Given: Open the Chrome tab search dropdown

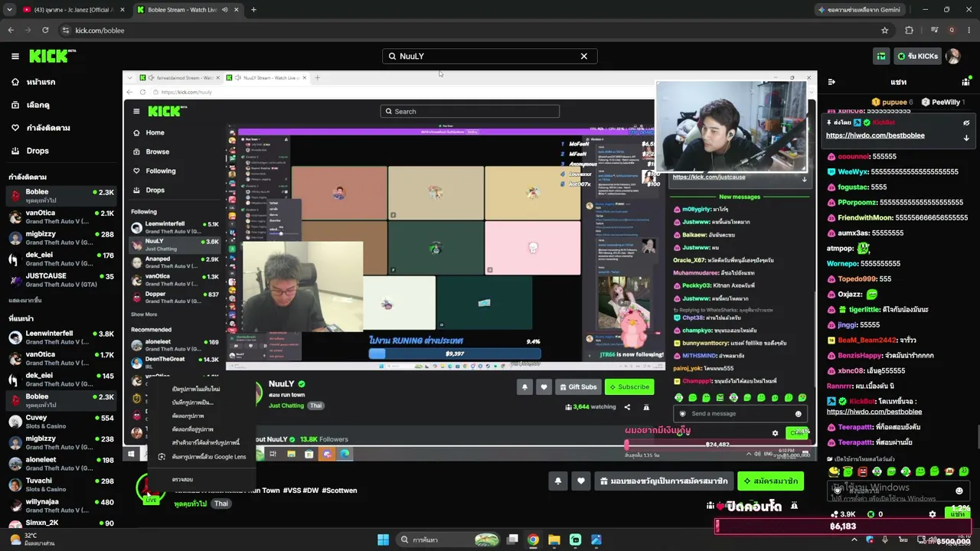Looking at the screenshot, I should pyautogui.click(x=9, y=10).
